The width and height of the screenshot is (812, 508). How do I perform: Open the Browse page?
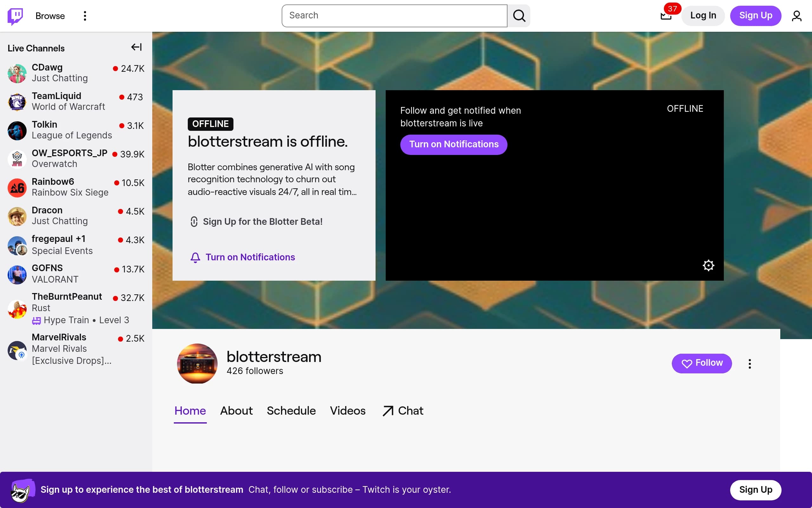(50, 16)
